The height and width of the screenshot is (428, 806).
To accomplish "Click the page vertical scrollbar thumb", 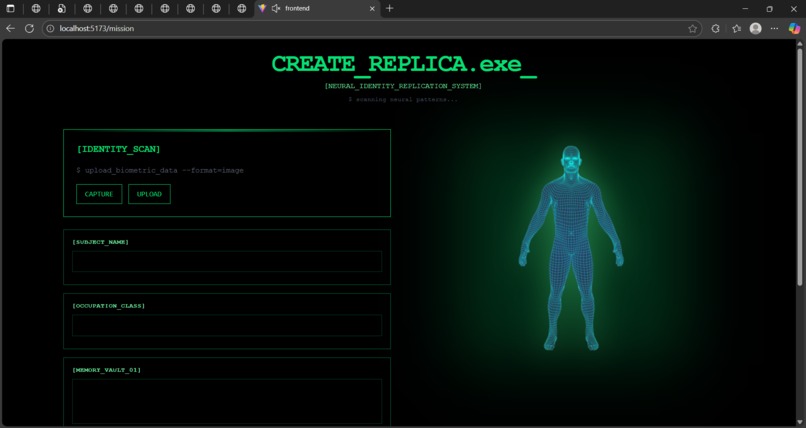I will pyautogui.click(x=799, y=167).
